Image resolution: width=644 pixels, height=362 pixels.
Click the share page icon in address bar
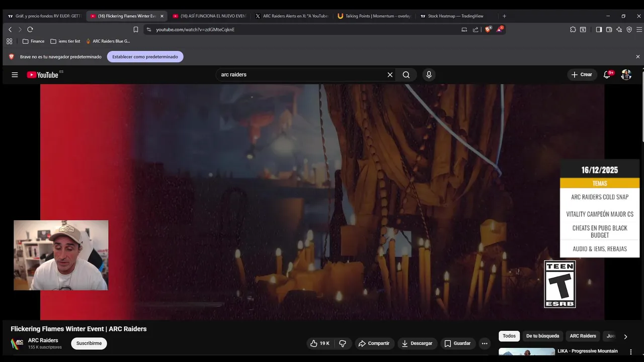[475, 30]
